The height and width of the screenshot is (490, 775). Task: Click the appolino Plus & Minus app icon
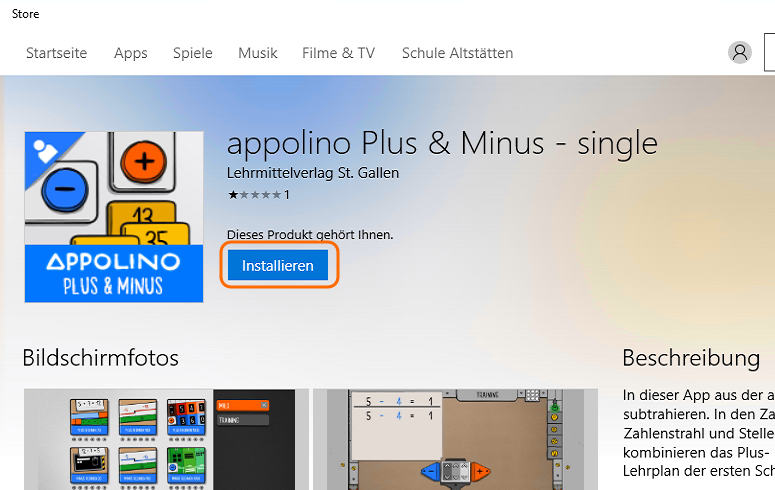click(114, 217)
